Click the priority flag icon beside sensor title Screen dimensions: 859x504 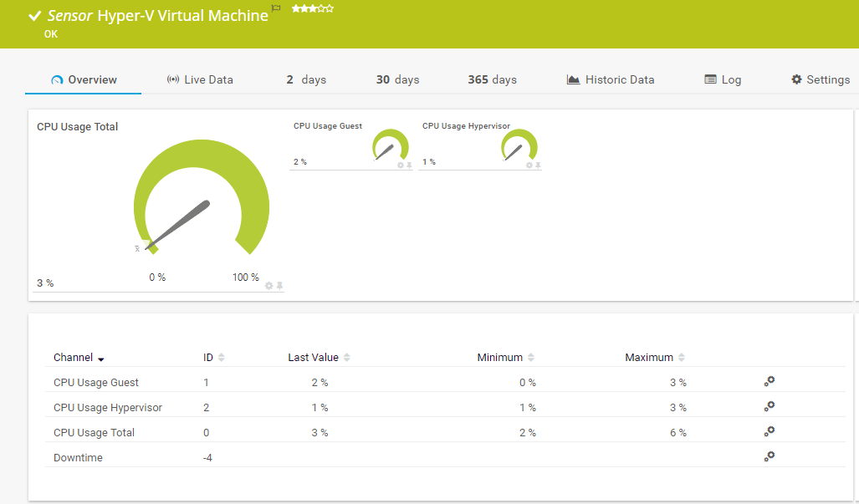click(276, 8)
